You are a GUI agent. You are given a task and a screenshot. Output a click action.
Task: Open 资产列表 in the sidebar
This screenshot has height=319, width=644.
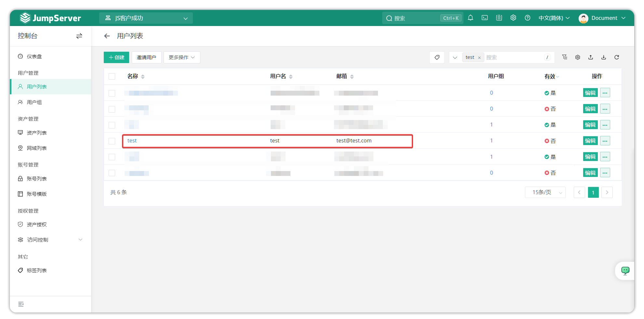pos(37,133)
